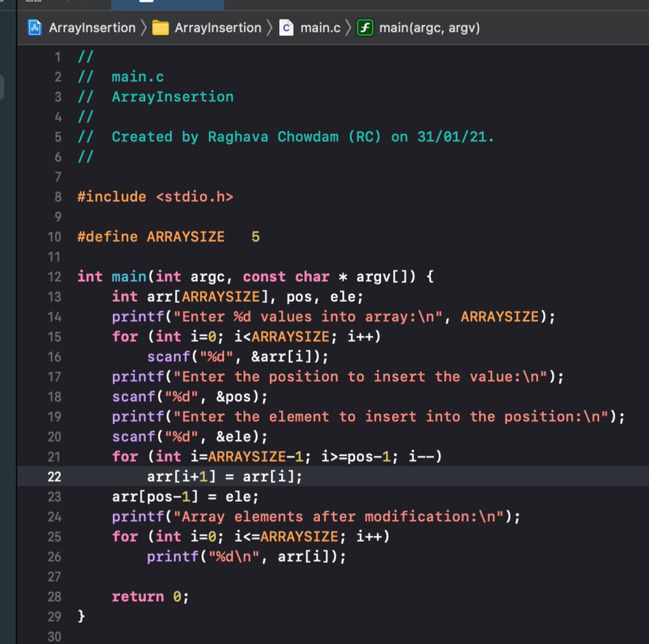Click the '#include <stdio.h>' line
649x644 pixels.
155,197
